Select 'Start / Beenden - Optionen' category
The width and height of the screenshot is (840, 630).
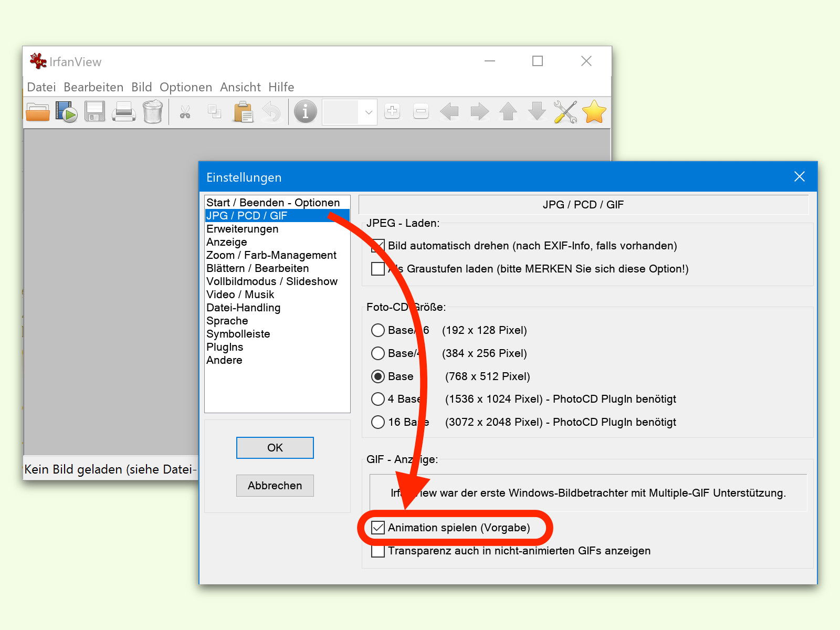(277, 203)
